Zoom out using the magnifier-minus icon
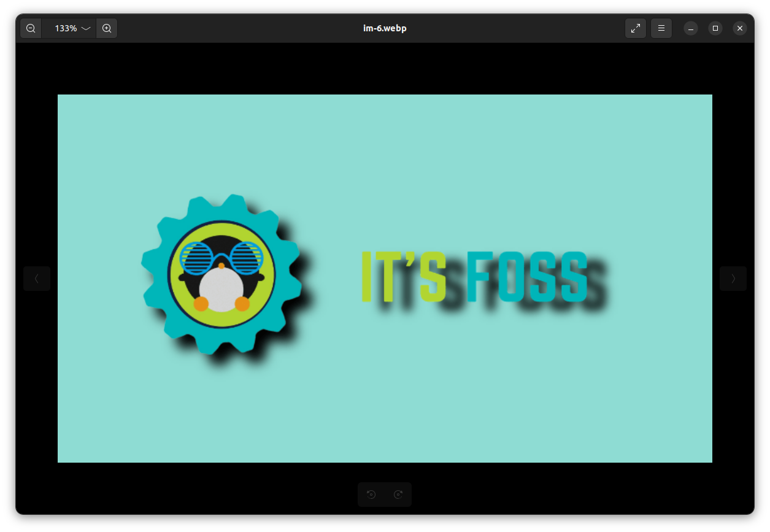The width and height of the screenshot is (770, 532). 31,28
